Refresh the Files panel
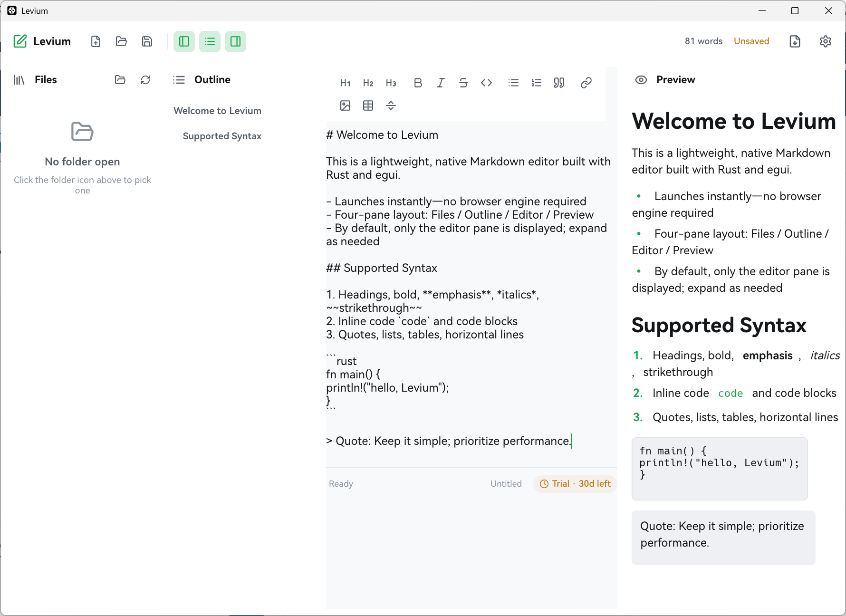This screenshot has height=616, width=846. point(145,80)
